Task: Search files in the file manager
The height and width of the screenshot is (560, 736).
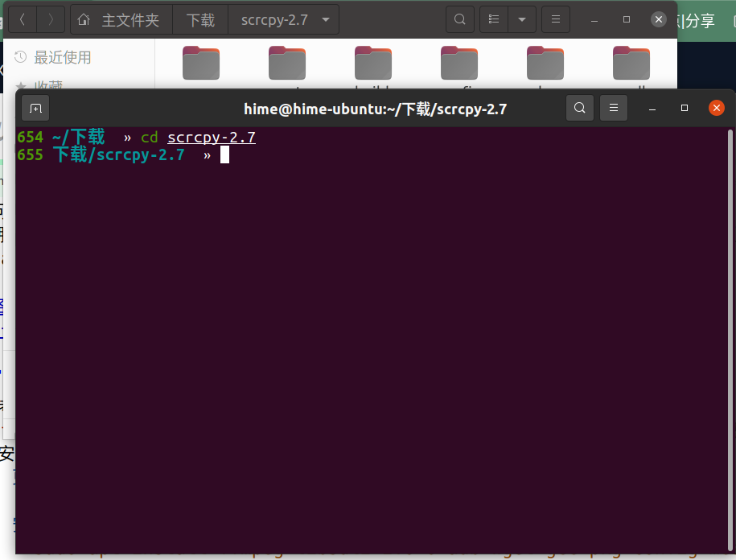Action: click(459, 19)
